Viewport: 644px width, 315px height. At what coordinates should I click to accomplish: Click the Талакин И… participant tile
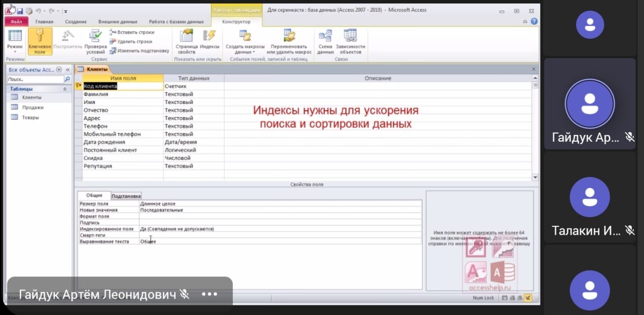point(590,198)
